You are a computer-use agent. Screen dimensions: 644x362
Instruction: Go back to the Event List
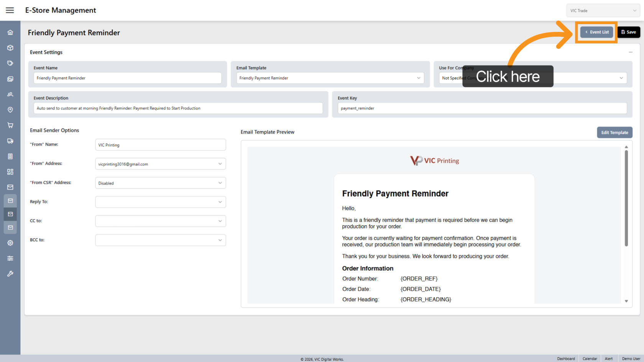click(596, 32)
